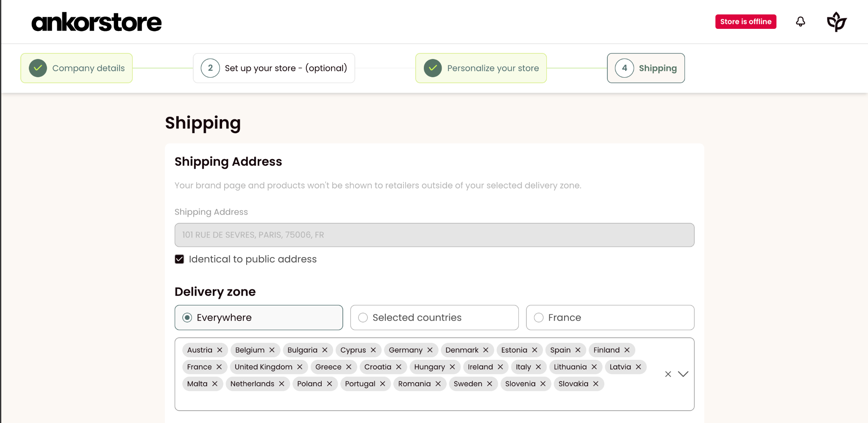
Task: Select the Everywhere delivery zone
Action: tap(259, 317)
